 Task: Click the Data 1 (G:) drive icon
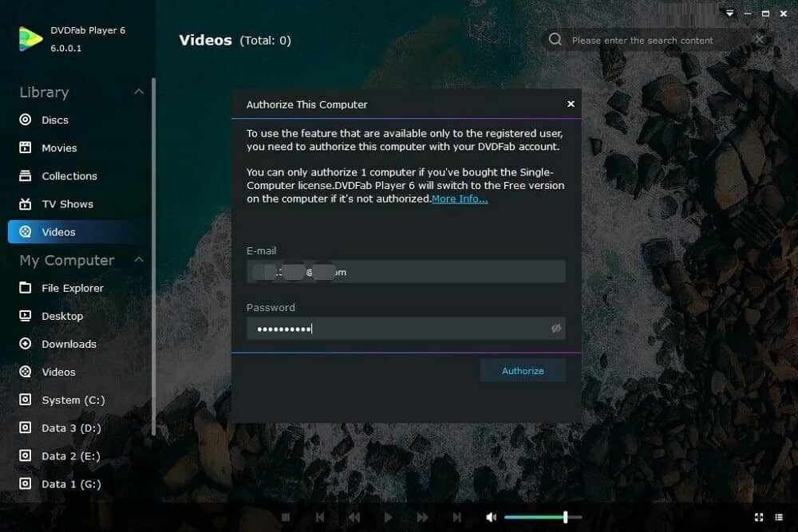(x=25, y=483)
